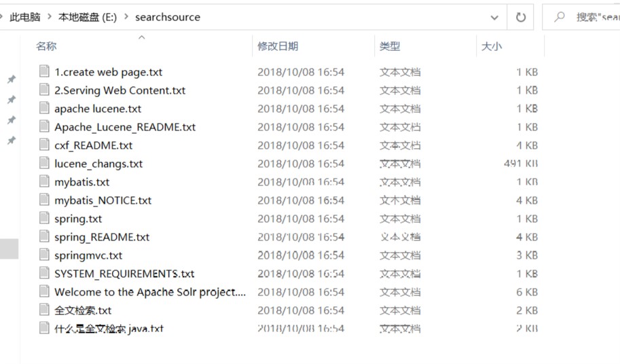Click the file icon of springmvc.txt
Viewport: 620px width, 364px height.
(x=44, y=255)
